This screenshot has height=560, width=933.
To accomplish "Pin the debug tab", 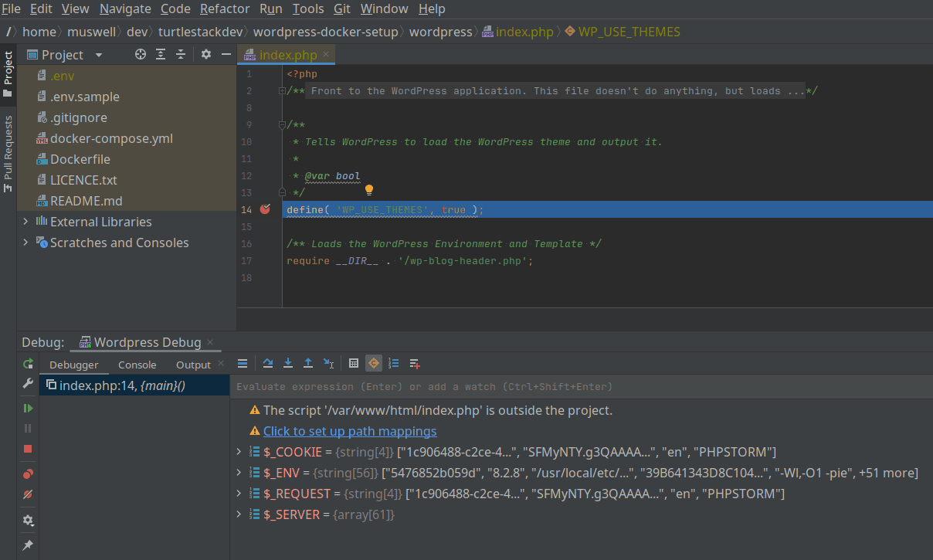I will pyautogui.click(x=28, y=545).
